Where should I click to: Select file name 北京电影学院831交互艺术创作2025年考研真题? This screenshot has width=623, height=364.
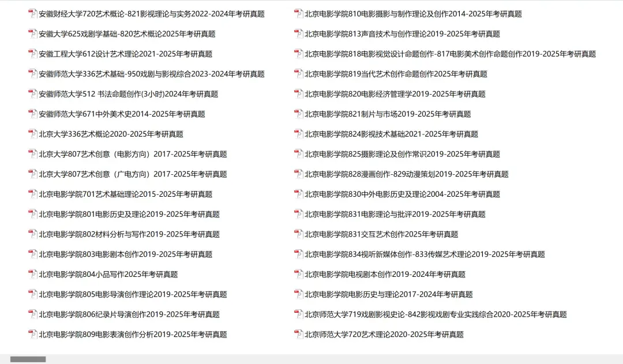(x=381, y=234)
